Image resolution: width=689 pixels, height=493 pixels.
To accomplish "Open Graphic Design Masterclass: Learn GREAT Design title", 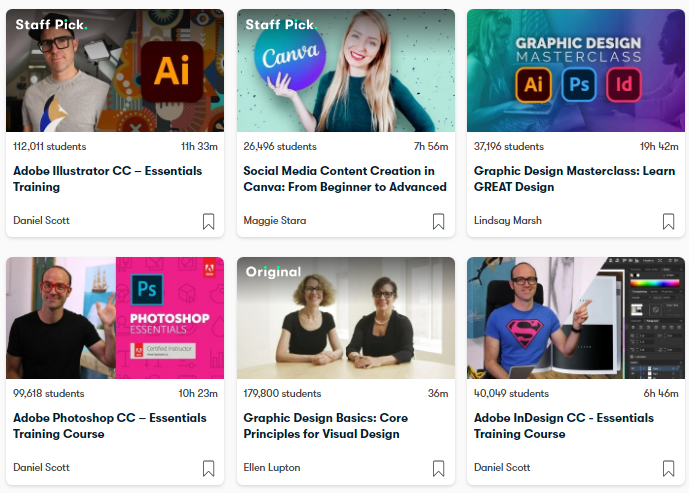I will point(574,179).
